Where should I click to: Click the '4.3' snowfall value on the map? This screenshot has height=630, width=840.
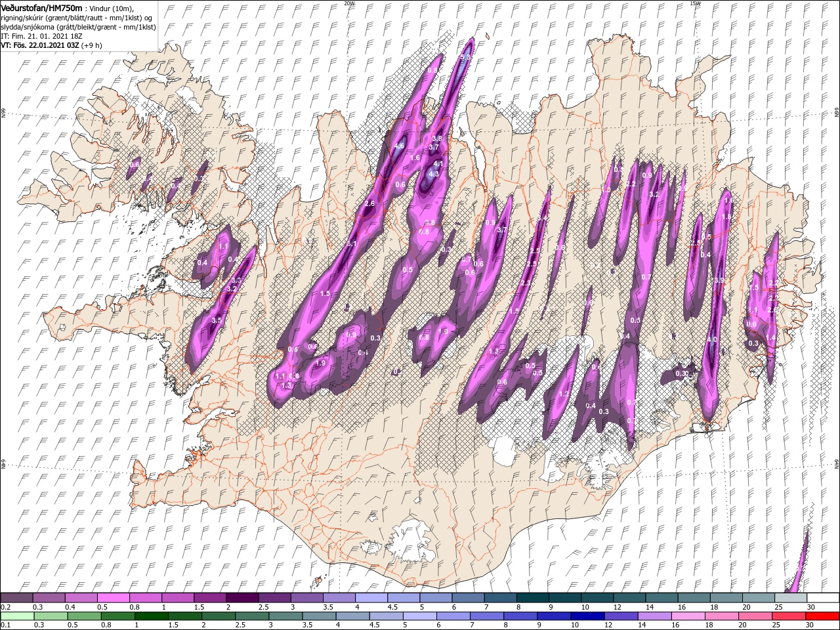tap(433, 174)
